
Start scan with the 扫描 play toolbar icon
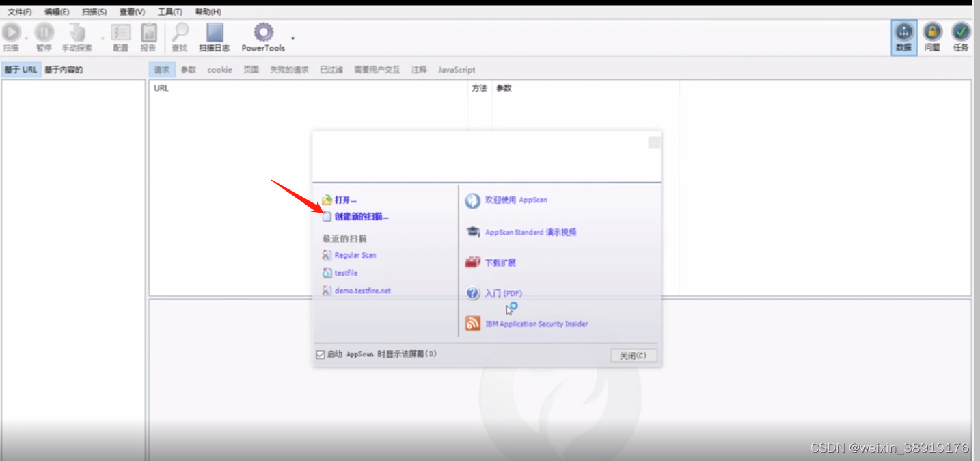[x=11, y=32]
